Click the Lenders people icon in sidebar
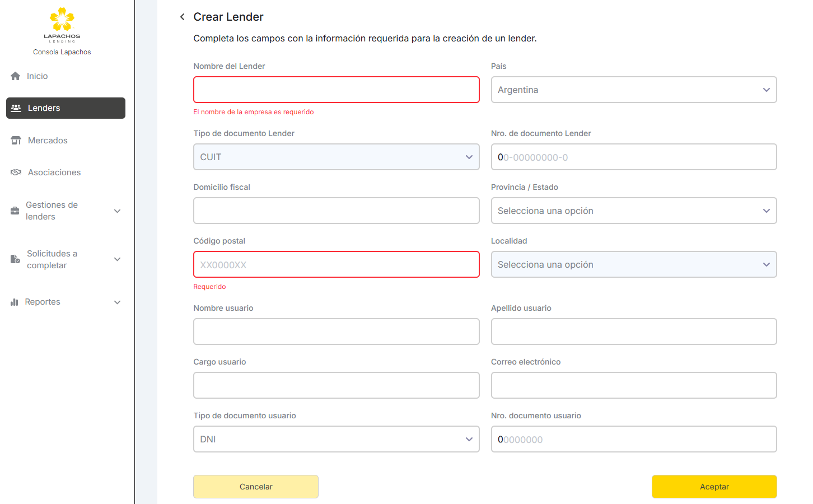The width and height of the screenshot is (813, 504). point(16,108)
